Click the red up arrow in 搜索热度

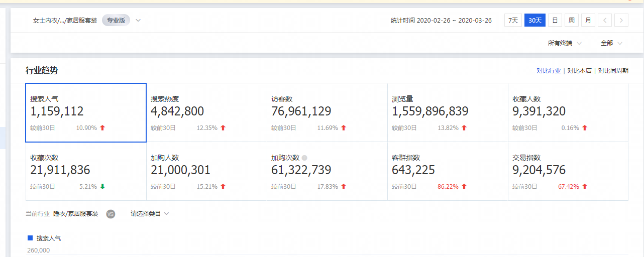click(223, 128)
